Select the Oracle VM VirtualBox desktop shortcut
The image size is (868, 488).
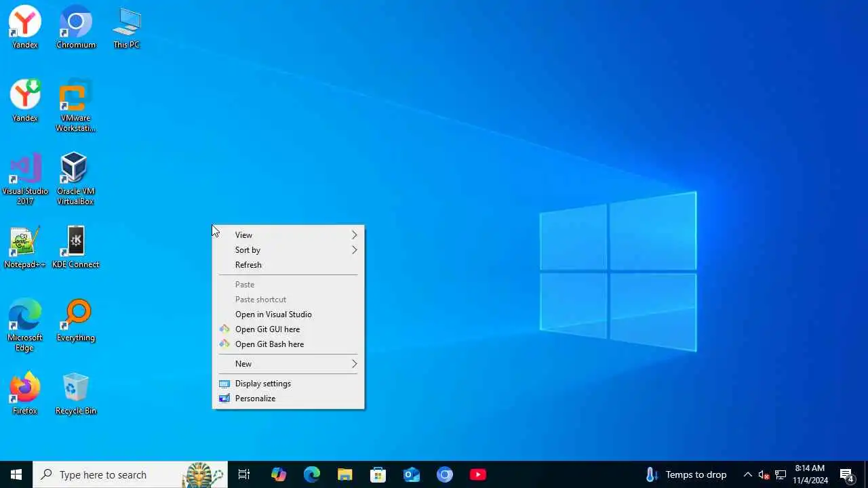pos(75,179)
